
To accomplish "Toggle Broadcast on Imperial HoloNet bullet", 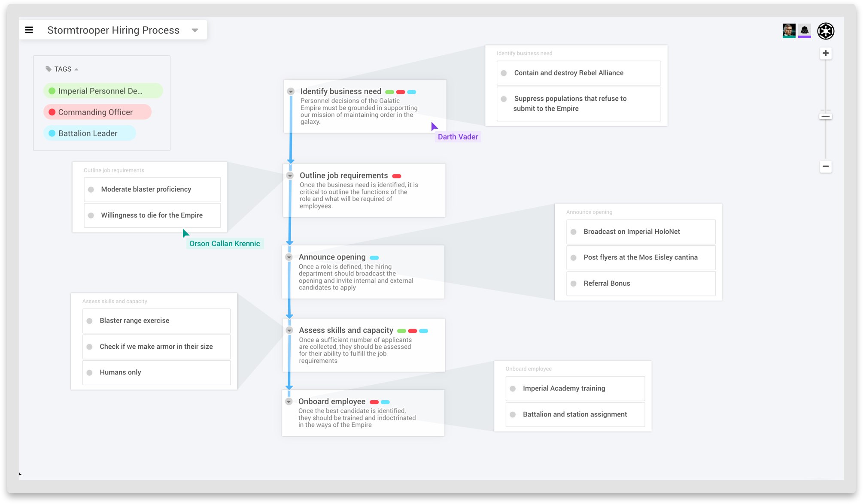I will tap(573, 232).
